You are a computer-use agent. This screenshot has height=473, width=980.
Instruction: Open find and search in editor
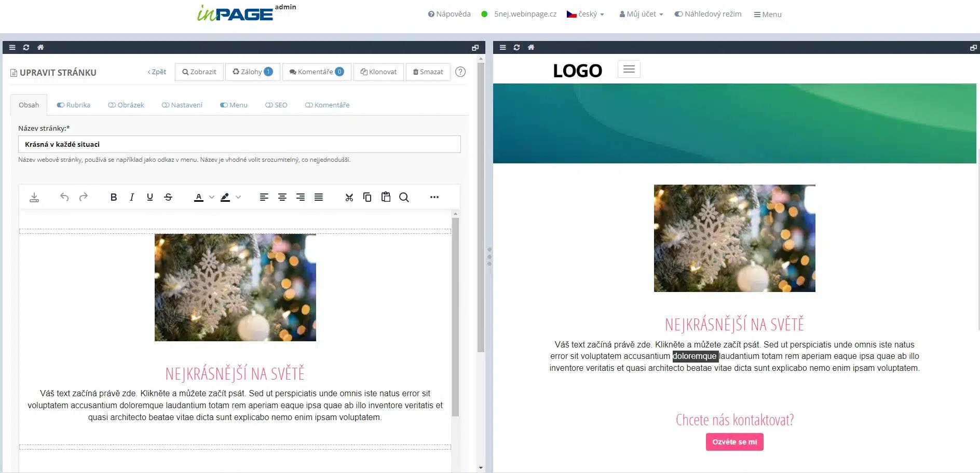point(404,197)
